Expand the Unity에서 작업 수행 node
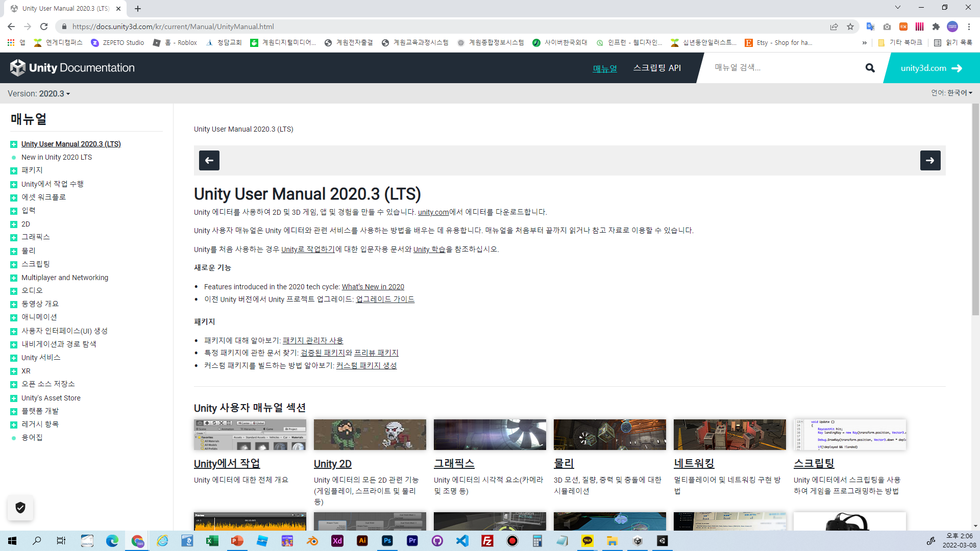 click(x=14, y=185)
